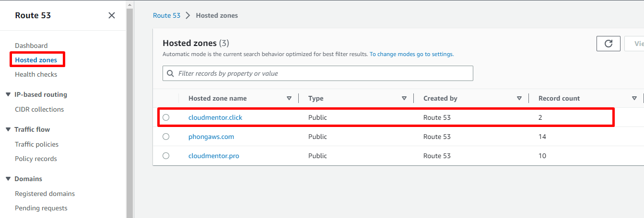Select the cloudmentor.click radio button
The image size is (644, 218).
coord(166,117)
